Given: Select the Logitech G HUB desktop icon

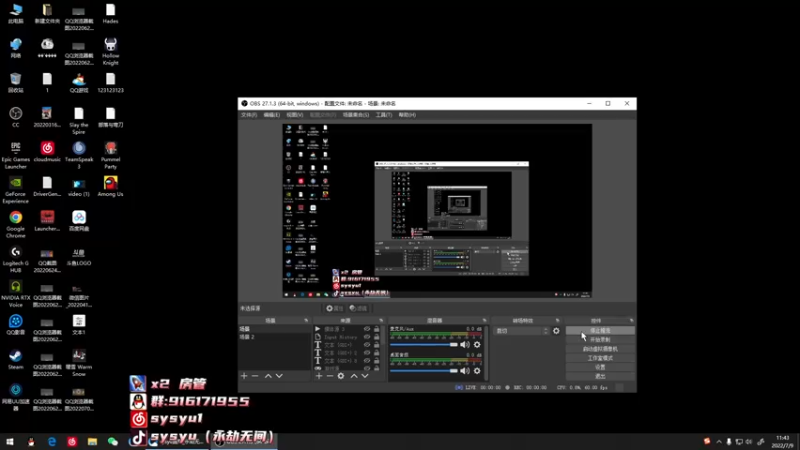Looking at the screenshot, I should click(16, 259).
